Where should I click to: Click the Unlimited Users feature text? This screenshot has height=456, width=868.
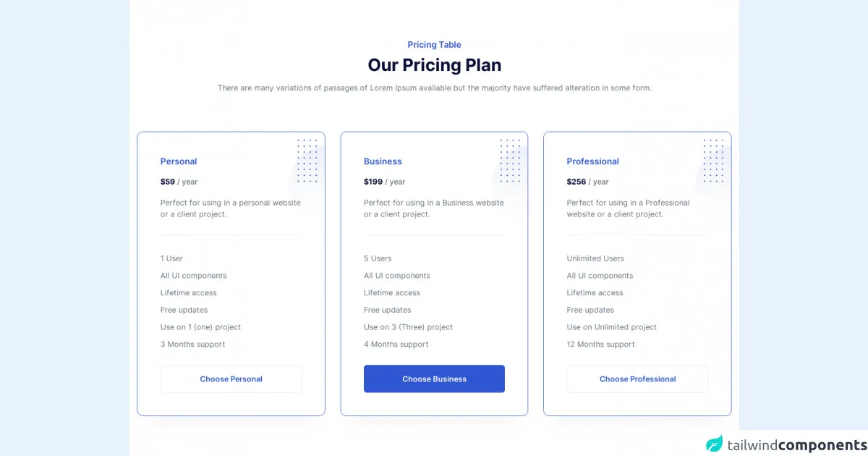(x=595, y=258)
